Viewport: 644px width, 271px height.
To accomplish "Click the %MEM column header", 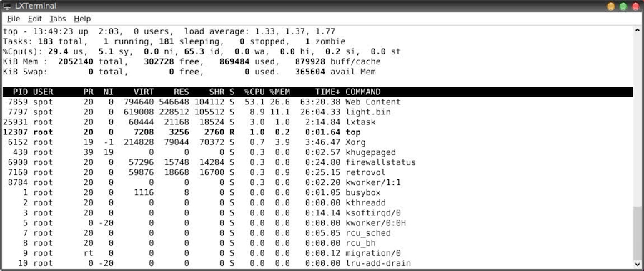I will 279,92.
